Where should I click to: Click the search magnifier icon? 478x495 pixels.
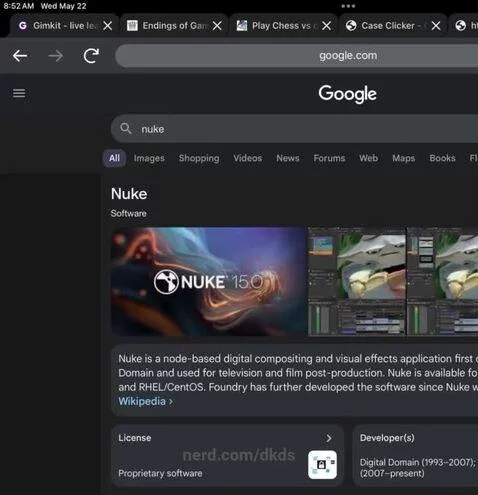point(126,128)
